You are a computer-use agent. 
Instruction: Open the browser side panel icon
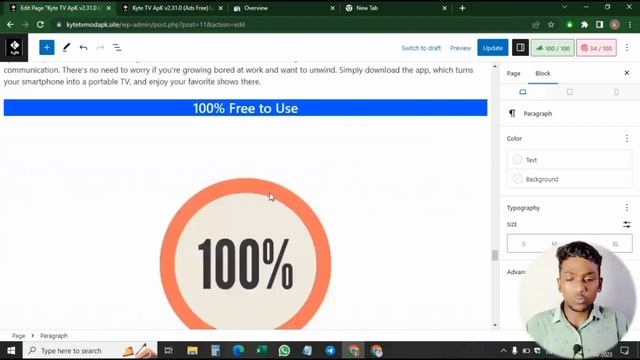[x=599, y=24]
